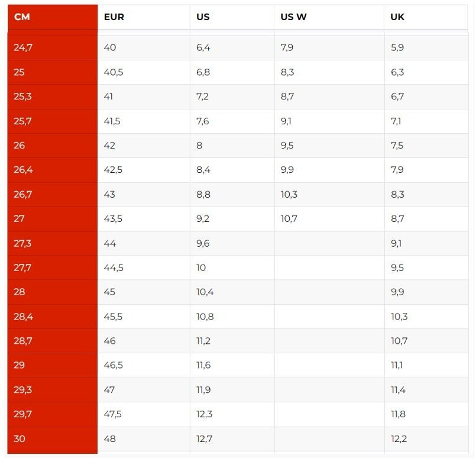Select the 27 cm row cell

pos(20,218)
